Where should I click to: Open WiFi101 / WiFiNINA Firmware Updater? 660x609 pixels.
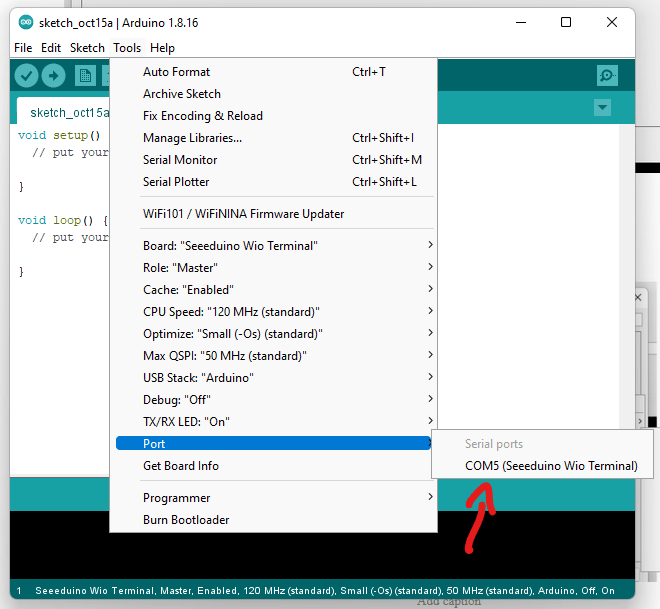tap(273, 214)
